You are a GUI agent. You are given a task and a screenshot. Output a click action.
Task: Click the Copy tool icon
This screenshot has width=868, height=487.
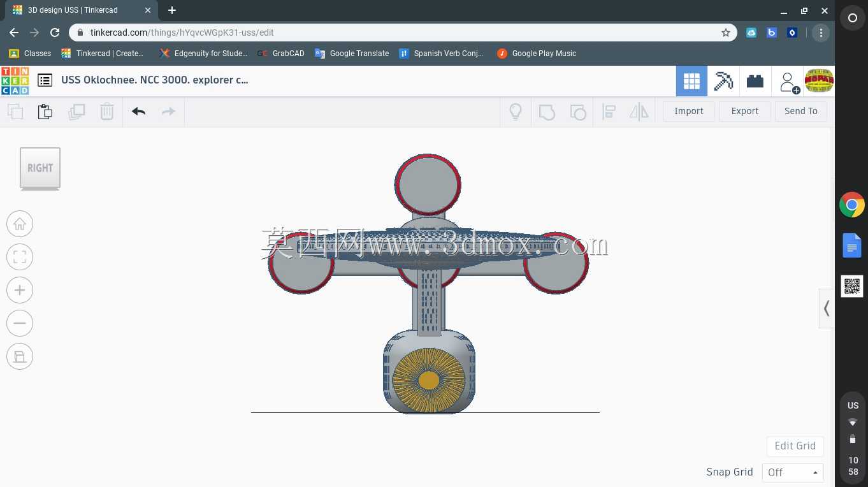click(x=15, y=112)
